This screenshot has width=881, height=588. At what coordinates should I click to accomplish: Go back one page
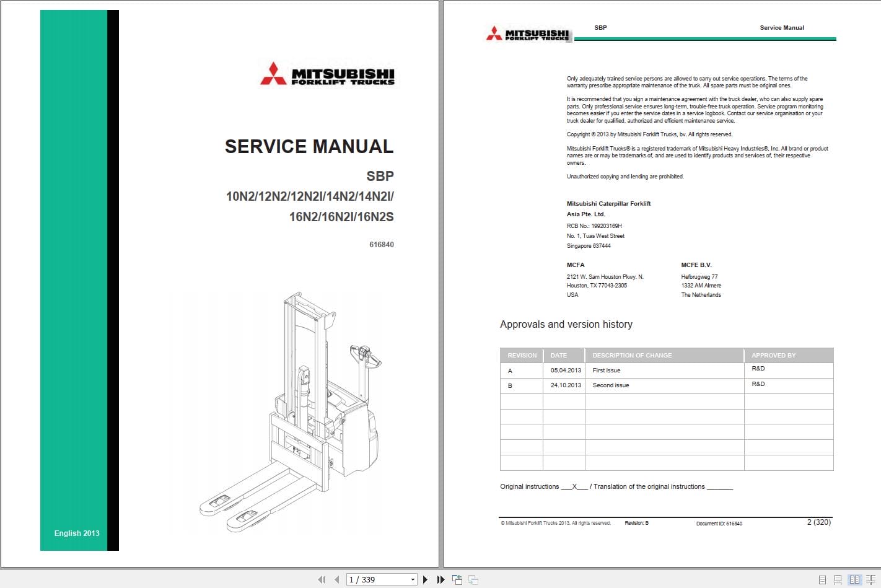(336, 579)
